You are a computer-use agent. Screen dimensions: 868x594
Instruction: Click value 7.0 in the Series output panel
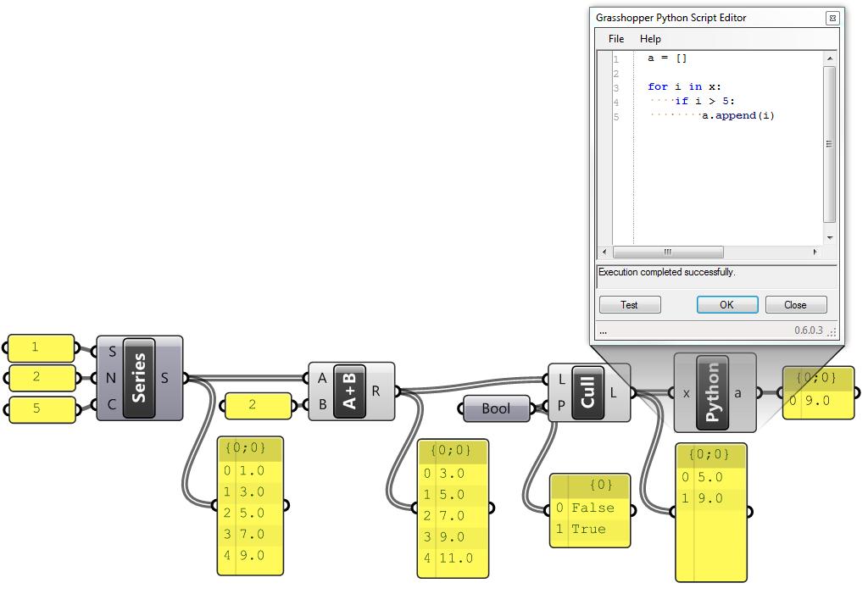click(x=252, y=534)
